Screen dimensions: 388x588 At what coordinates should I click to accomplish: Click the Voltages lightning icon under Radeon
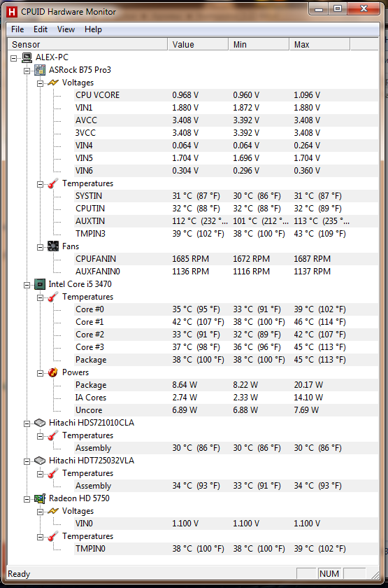(x=53, y=511)
